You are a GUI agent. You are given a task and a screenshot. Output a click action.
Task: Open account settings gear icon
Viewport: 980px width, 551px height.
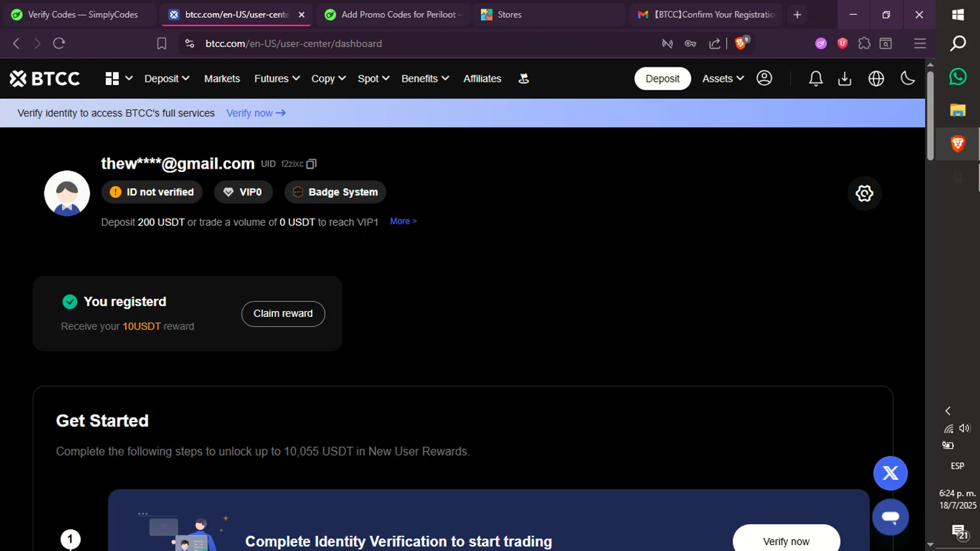pyautogui.click(x=864, y=193)
